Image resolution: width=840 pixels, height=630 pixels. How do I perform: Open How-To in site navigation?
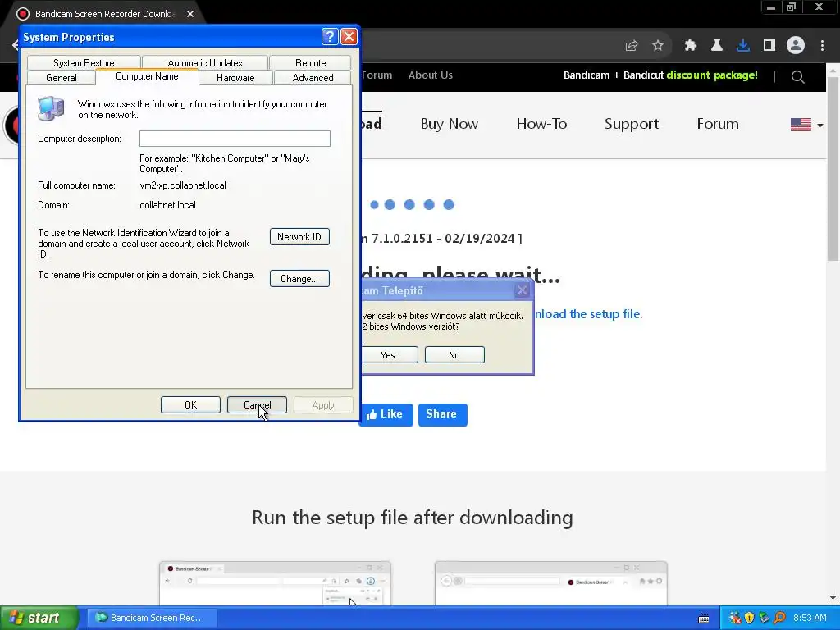click(541, 124)
